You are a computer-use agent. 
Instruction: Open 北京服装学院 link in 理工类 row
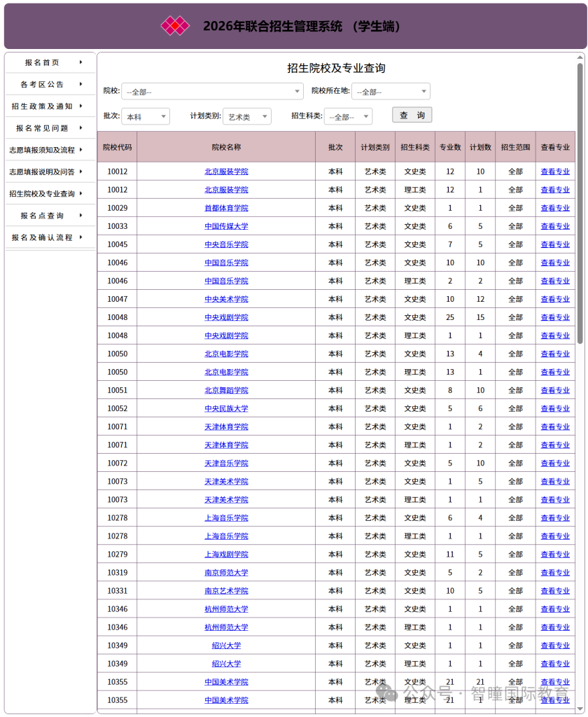coord(226,190)
